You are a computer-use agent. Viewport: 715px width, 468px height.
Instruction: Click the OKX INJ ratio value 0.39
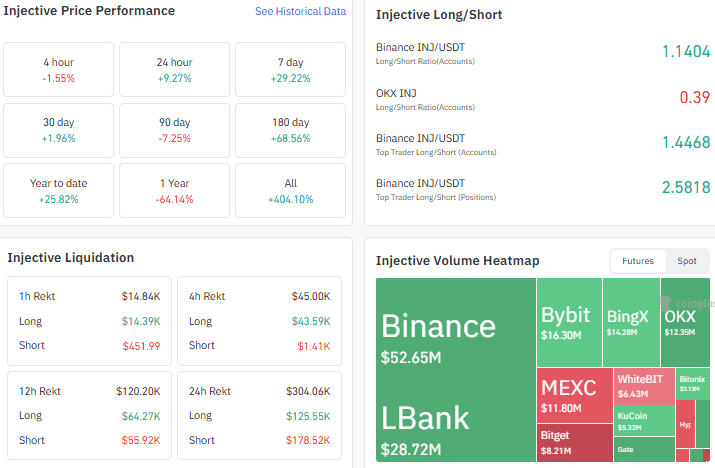694,97
